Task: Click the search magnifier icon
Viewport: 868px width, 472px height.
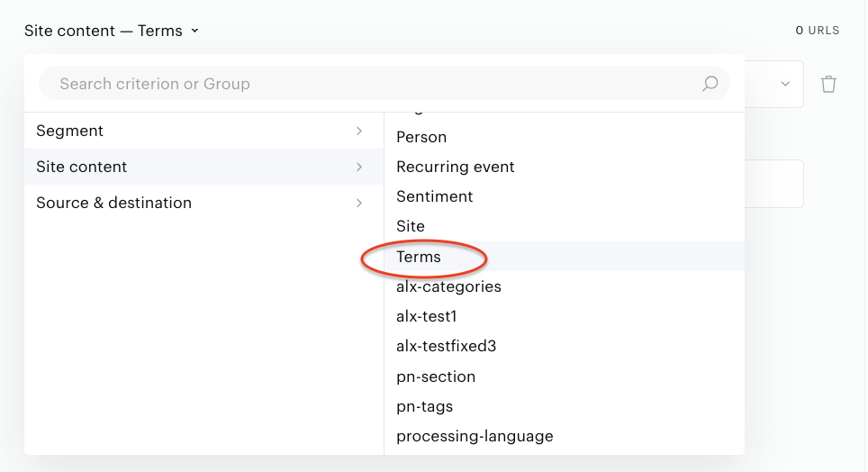Action: 710,84
